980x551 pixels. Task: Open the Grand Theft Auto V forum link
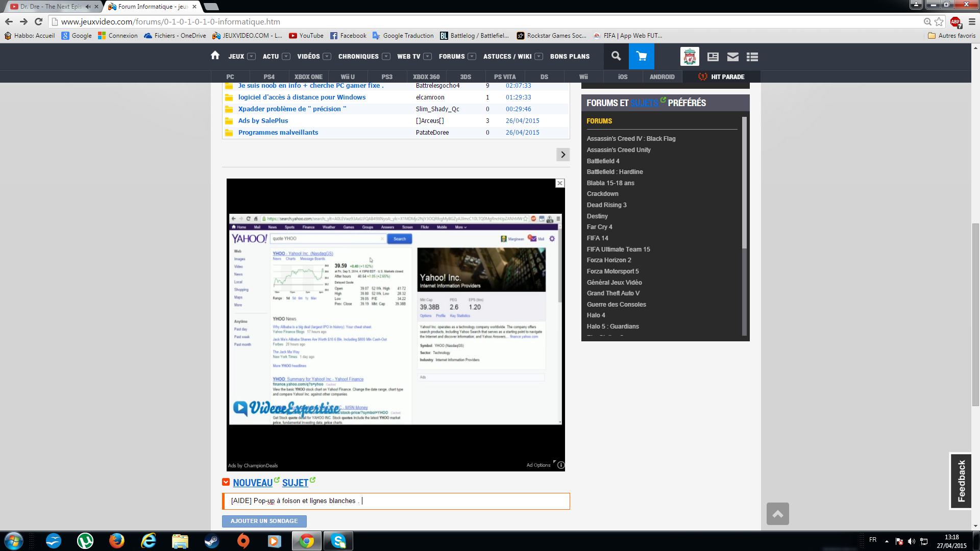[x=613, y=293]
